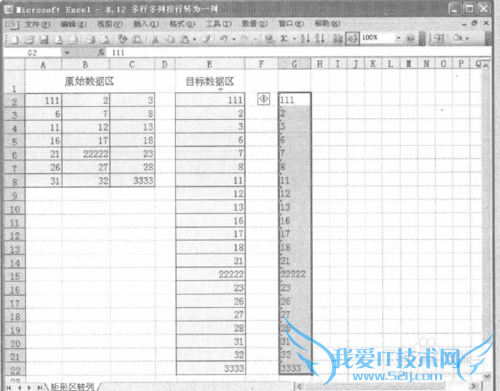Click the Print icon
The width and height of the screenshot is (500, 391).
[90, 39]
